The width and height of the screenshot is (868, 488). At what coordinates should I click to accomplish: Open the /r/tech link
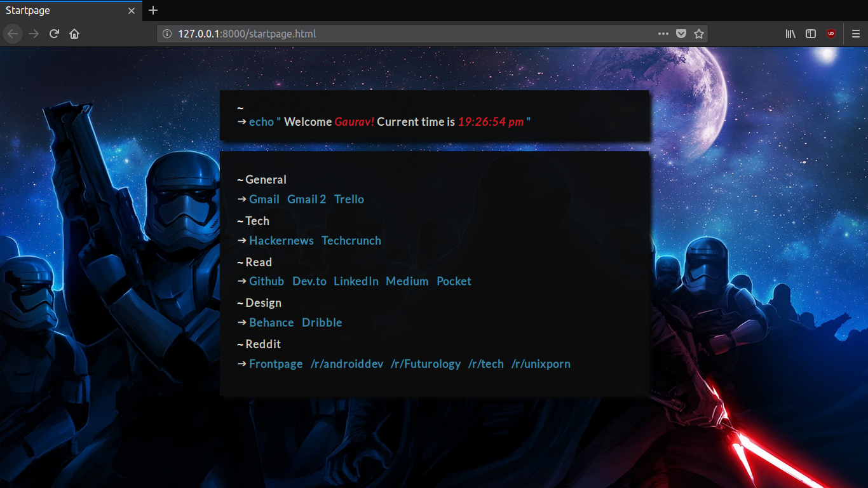(x=486, y=364)
